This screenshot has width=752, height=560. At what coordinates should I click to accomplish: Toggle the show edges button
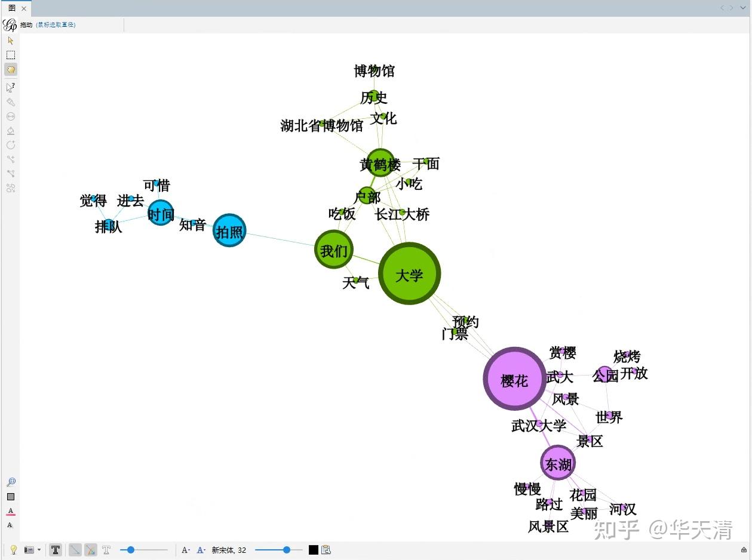(75, 550)
